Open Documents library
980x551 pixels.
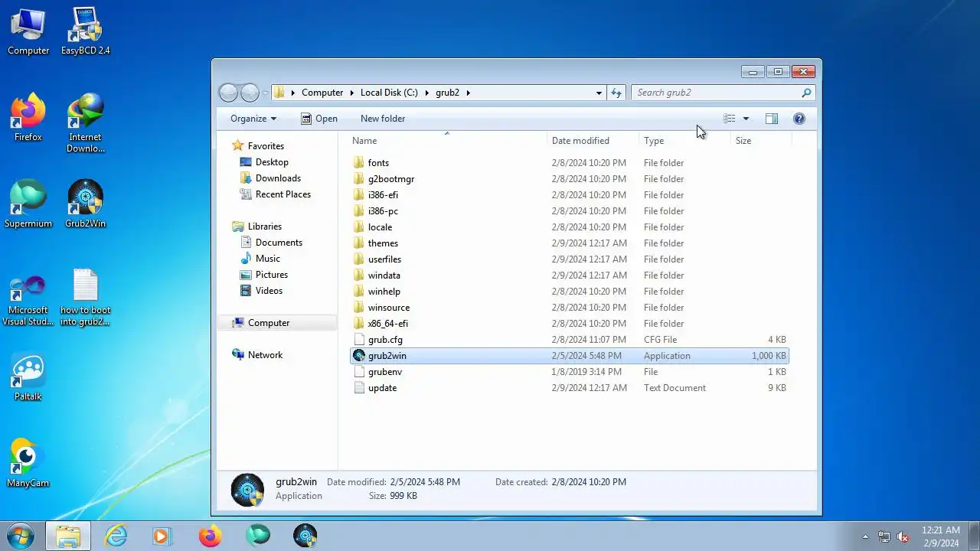279,243
